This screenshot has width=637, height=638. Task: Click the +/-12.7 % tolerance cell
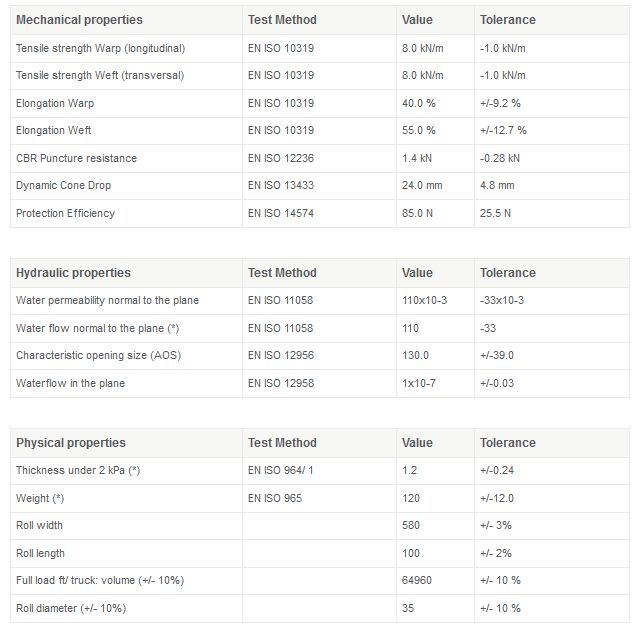click(x=503, y=130)
